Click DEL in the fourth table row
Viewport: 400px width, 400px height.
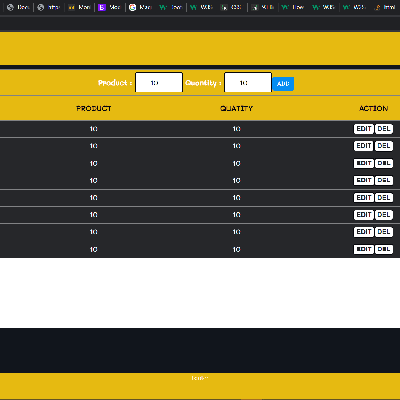[384, 180]
